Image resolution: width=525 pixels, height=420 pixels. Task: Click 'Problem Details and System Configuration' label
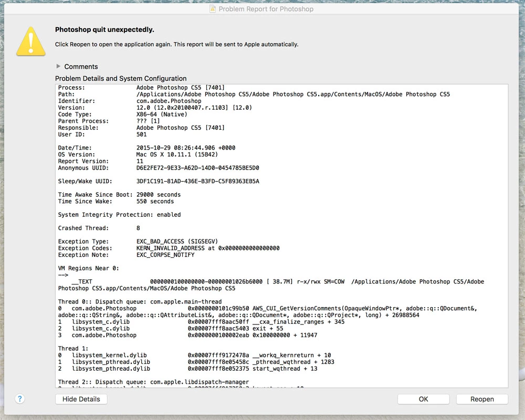[x=121, y=78]
